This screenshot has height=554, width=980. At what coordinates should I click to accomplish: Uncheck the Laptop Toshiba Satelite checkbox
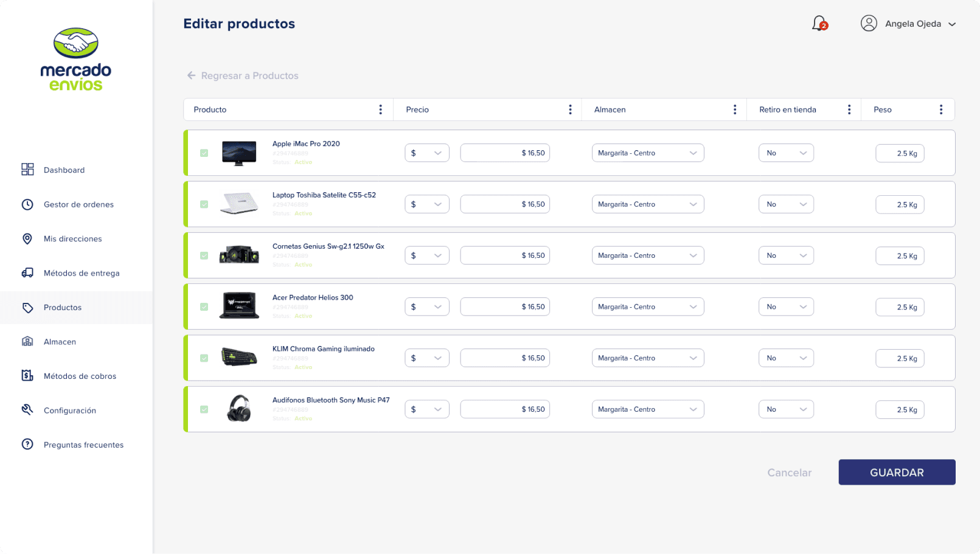pyautogui.click(x=204, y=204)
